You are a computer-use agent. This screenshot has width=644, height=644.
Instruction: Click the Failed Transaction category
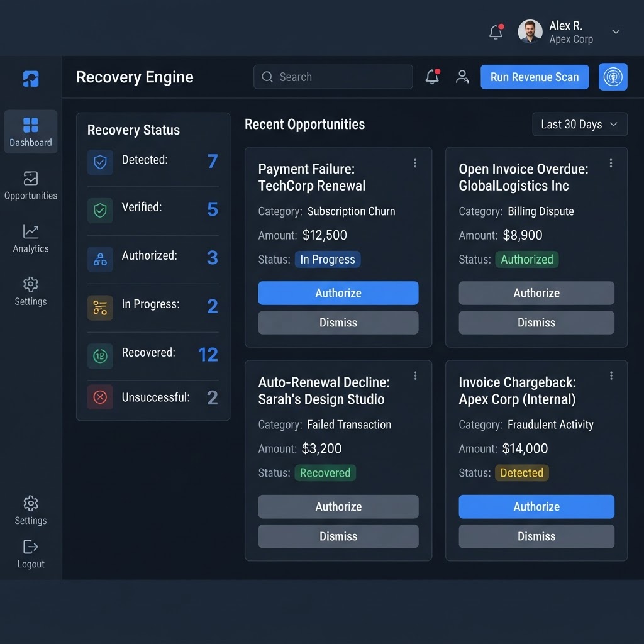[349, 425]
